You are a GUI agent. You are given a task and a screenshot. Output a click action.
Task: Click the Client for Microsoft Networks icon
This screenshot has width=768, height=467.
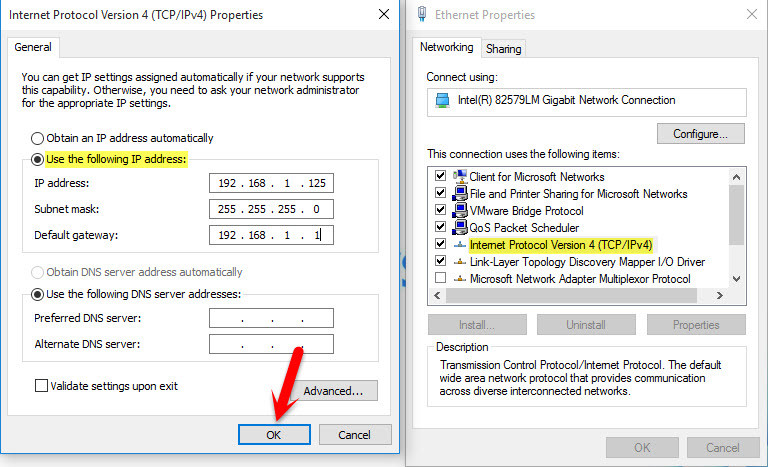[x=460, y=177]
